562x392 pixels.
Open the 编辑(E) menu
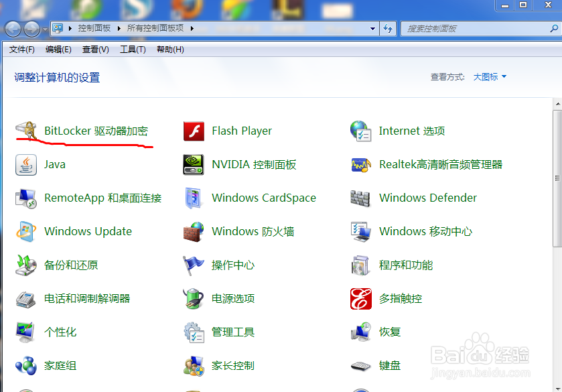tap(58, 50)
